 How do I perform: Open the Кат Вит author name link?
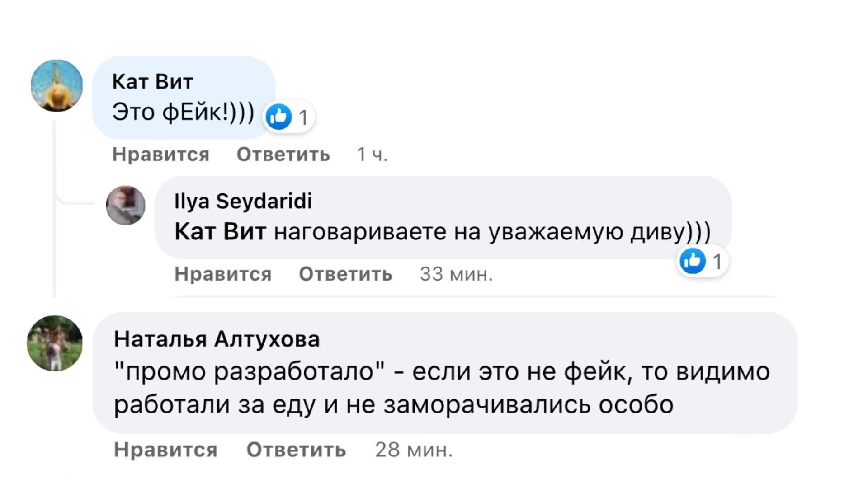(153, 82)
